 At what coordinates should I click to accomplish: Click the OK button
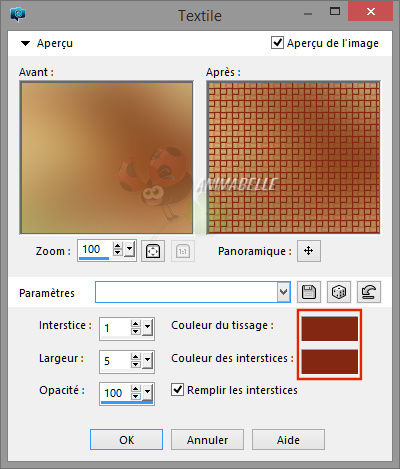tap(126, 440)
